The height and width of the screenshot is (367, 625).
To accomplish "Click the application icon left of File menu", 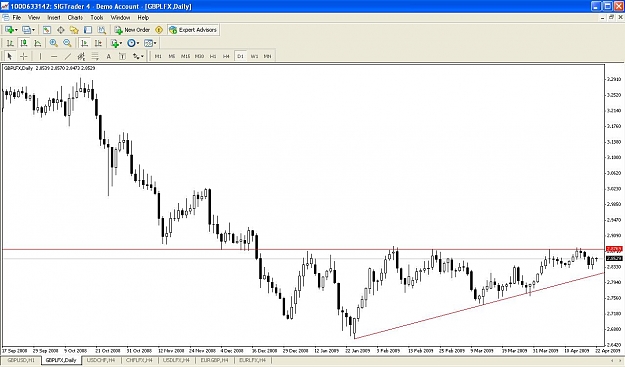I will [6, 18].
